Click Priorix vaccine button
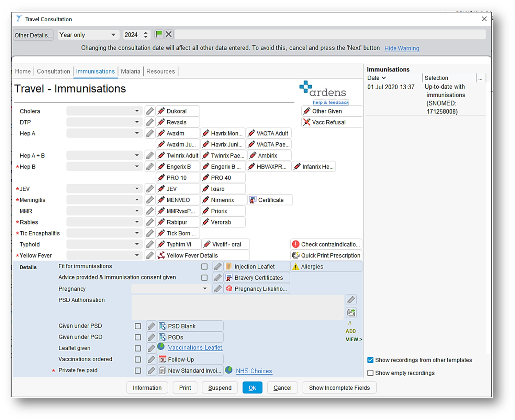This screenshot has height=420, width=515. pyautogui.click(x=223, y=211)
